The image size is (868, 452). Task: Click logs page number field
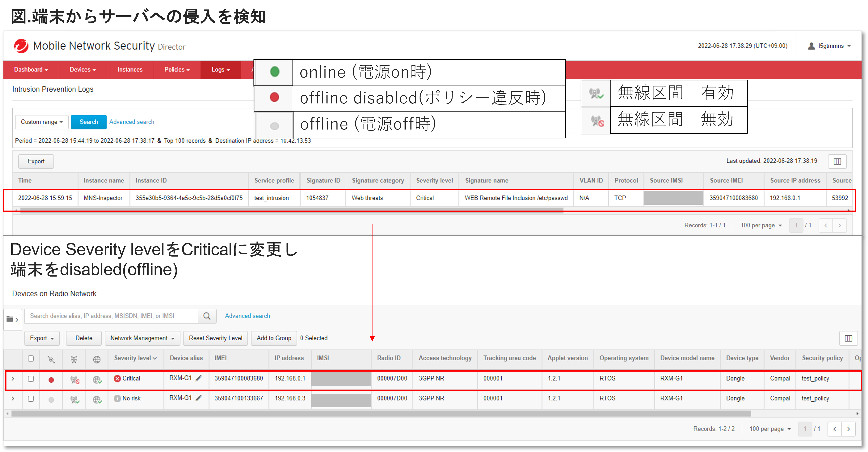point(796,225)
